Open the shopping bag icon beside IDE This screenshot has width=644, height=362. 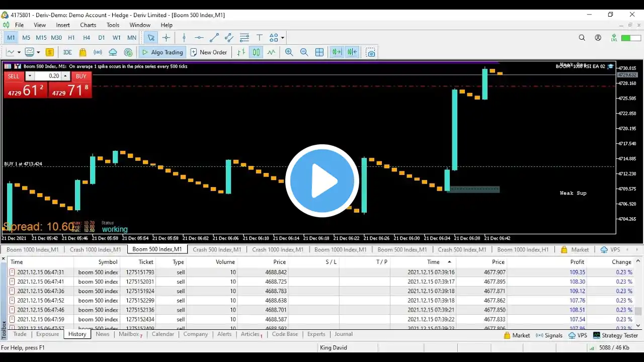coord(83,52)
